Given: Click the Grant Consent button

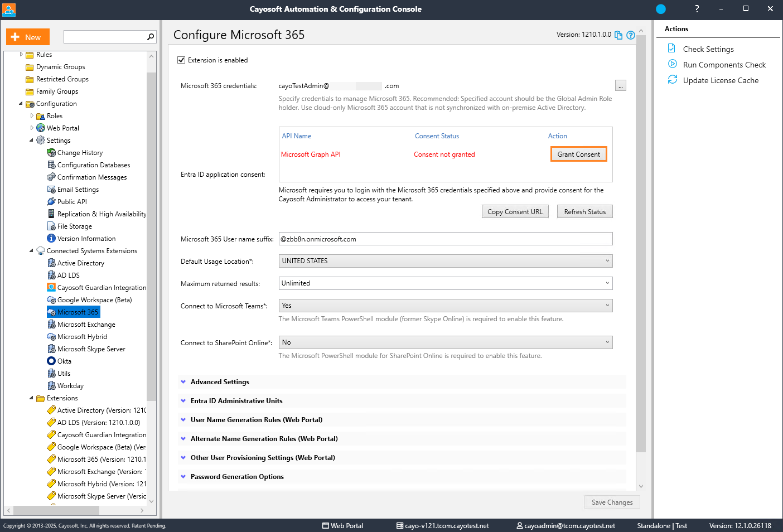Looking at the screenshot, I should (x=578, y=154).
